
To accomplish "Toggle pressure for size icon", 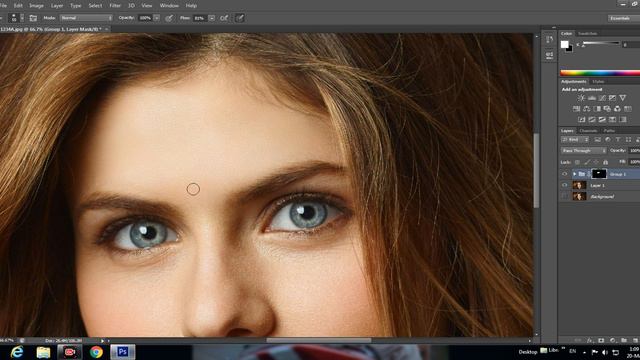I will click(x=240, y=18).
